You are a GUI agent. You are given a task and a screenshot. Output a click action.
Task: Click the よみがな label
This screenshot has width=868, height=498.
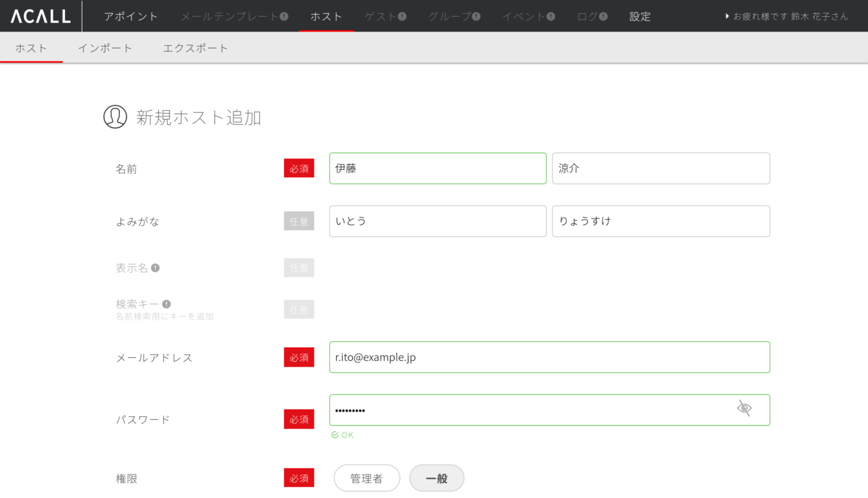(x=138, y=221)
